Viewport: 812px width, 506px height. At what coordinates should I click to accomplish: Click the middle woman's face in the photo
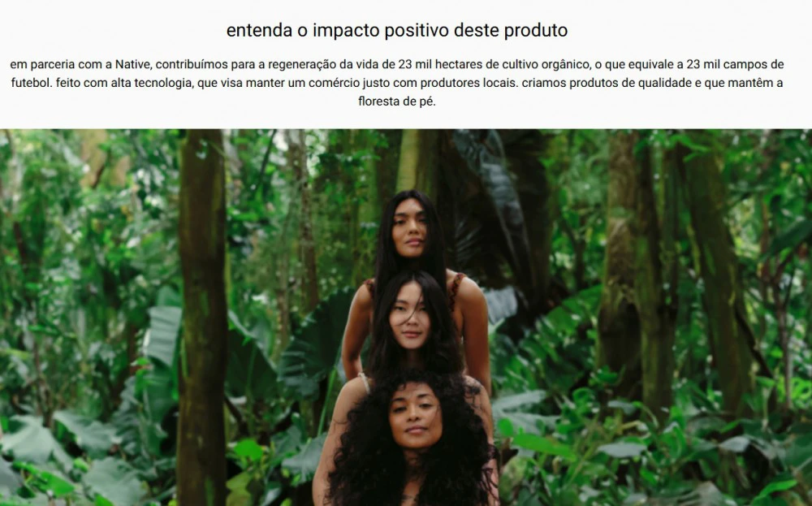coord(409,315)
